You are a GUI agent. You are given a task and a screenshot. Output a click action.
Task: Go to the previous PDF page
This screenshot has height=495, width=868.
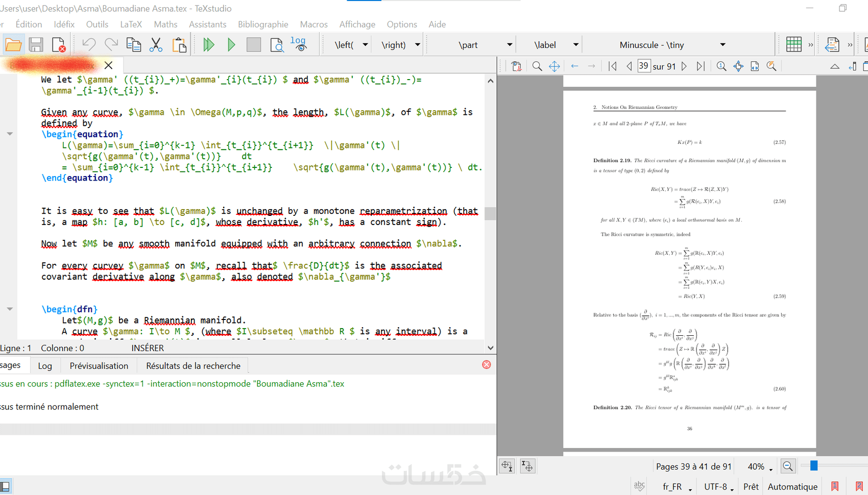point(629,66)
